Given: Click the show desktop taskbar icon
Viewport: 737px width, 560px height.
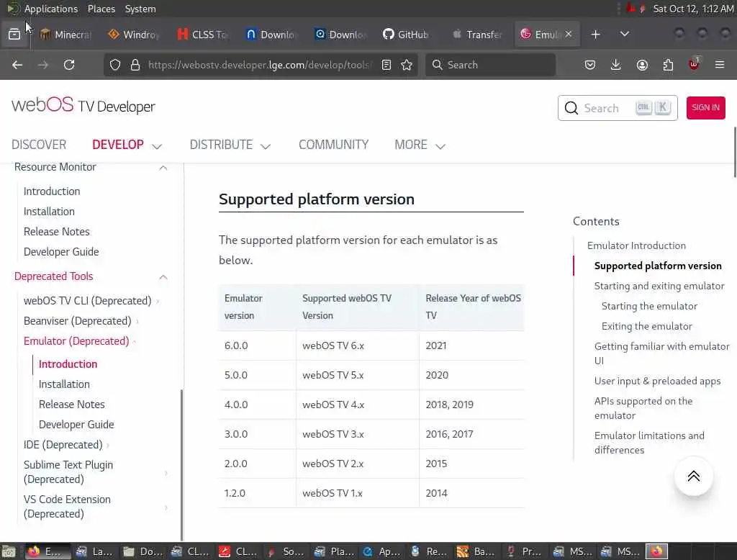Looking at the screenshot, I should 9,551.
